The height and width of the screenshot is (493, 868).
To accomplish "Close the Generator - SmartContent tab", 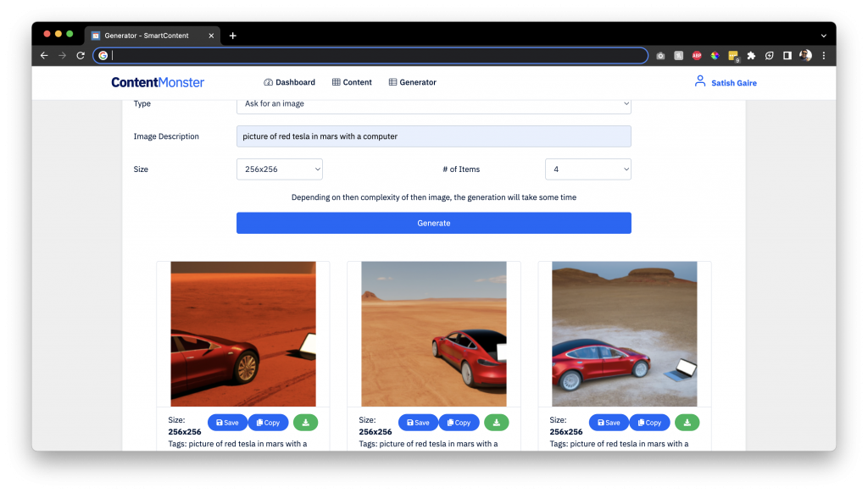I will coord(211,36).
